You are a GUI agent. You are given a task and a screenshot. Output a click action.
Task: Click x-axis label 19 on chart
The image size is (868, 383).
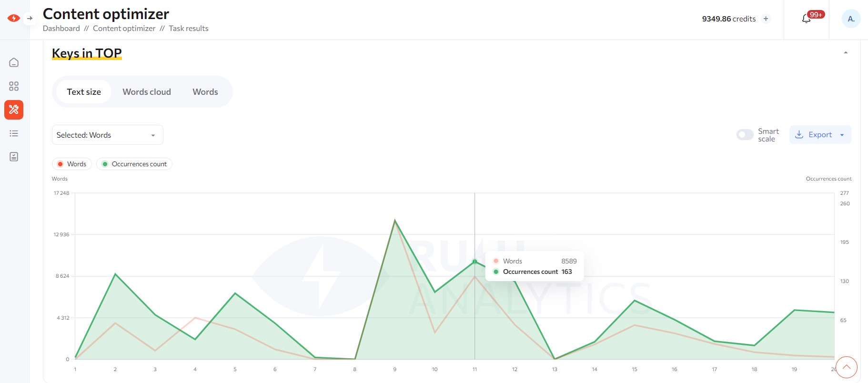click(x=794, y=369)
